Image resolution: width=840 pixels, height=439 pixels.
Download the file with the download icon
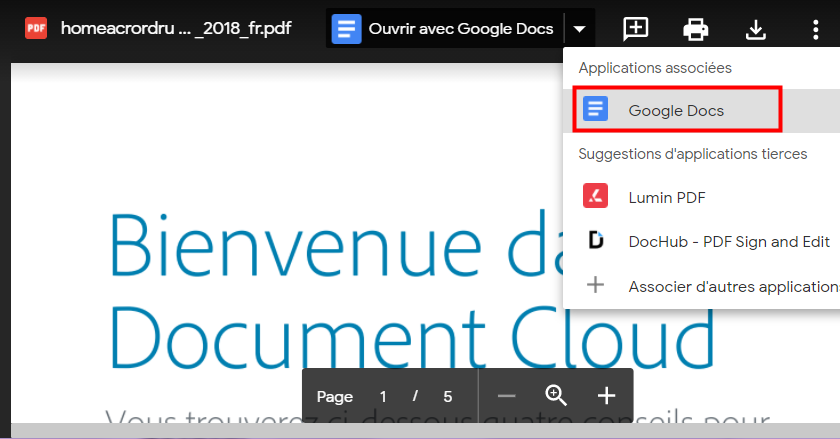click(755, 29)
